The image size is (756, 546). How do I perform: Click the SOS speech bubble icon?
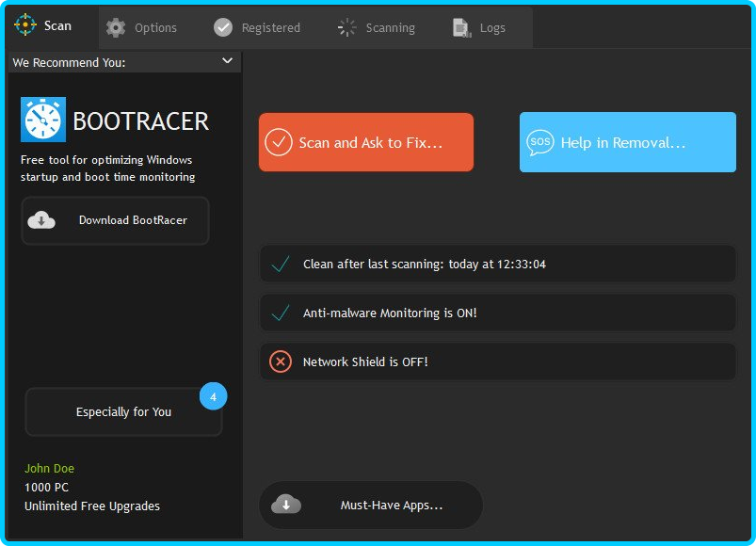[540, 143]
